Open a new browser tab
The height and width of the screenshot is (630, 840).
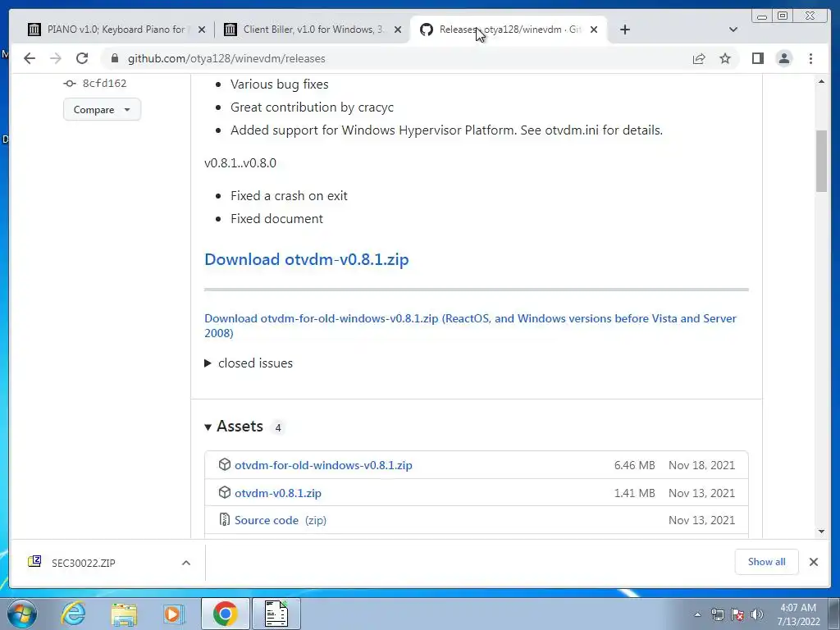pos(624,30)
